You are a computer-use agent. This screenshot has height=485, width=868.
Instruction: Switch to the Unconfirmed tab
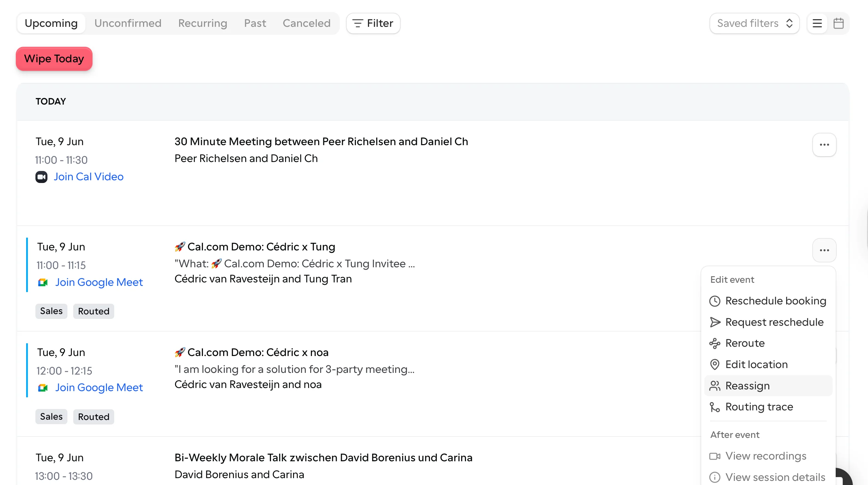[128, 23]
